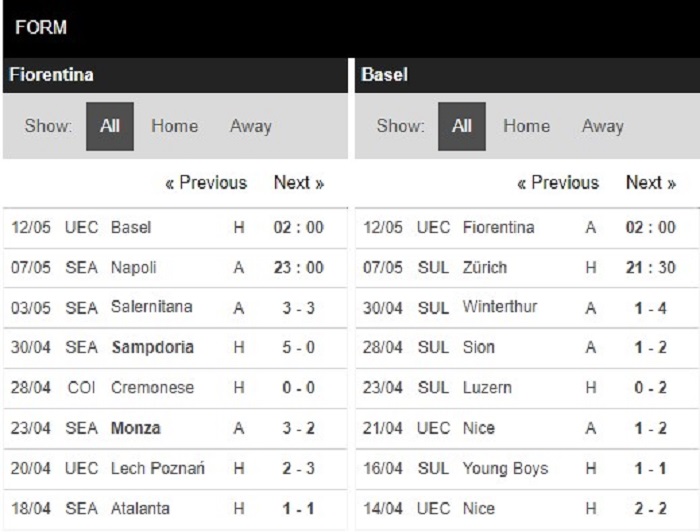700x532 pixels.
Task: Show Basel home matches only
Action: coord(526,126)
